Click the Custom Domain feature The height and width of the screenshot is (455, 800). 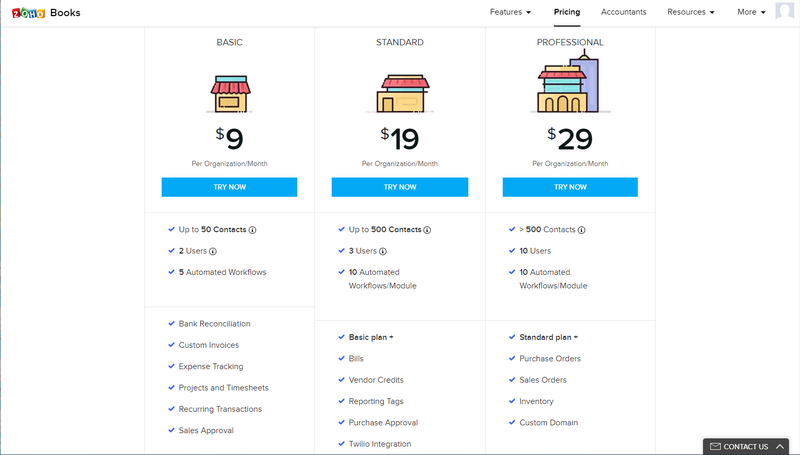548,423
